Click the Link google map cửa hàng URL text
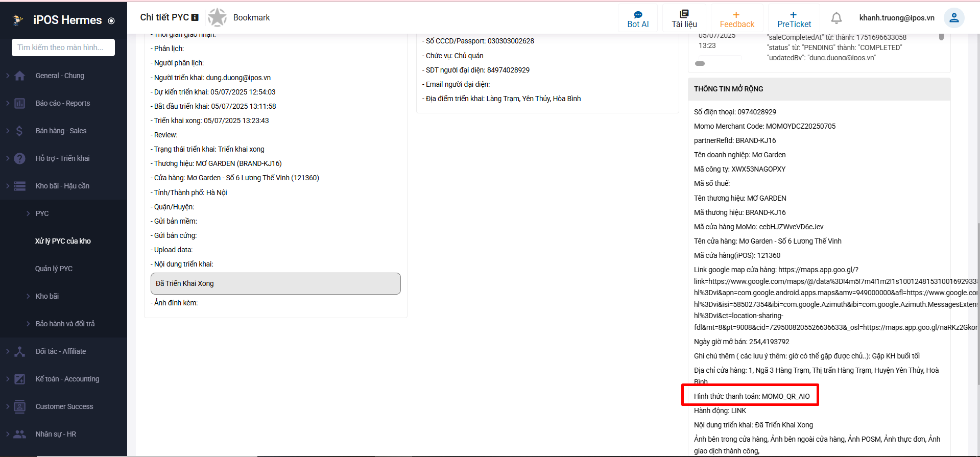The image size is (980, 457). [x=835, y=299]
